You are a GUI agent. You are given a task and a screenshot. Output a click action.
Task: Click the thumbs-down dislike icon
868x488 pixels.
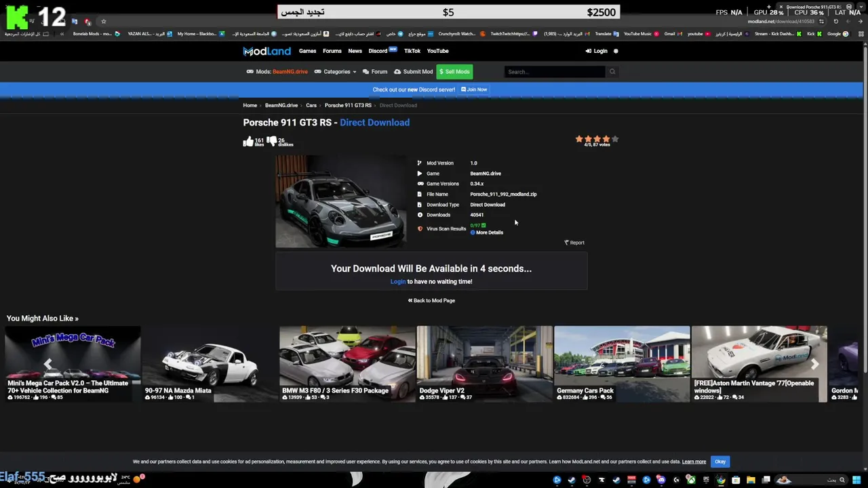tap(272, 141)
